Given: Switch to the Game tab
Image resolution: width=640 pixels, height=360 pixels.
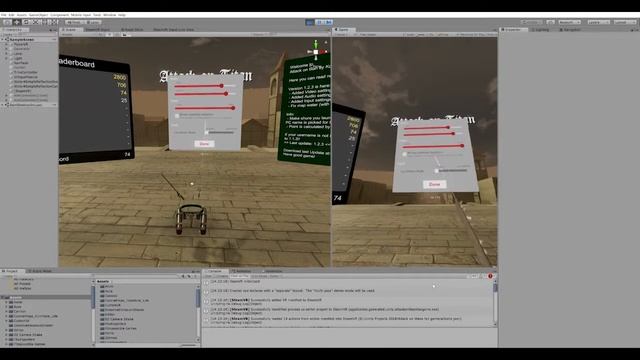Looking at the screenshot, I should pos(343,30).
